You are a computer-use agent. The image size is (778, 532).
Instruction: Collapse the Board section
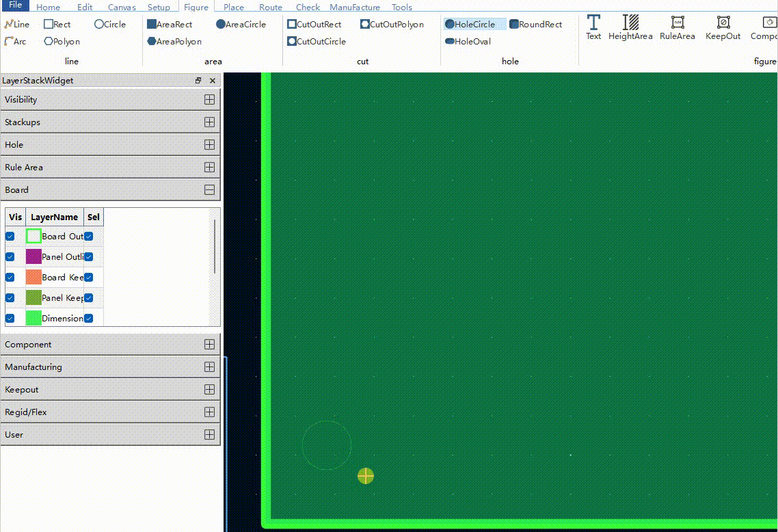[x=209, y=189]
